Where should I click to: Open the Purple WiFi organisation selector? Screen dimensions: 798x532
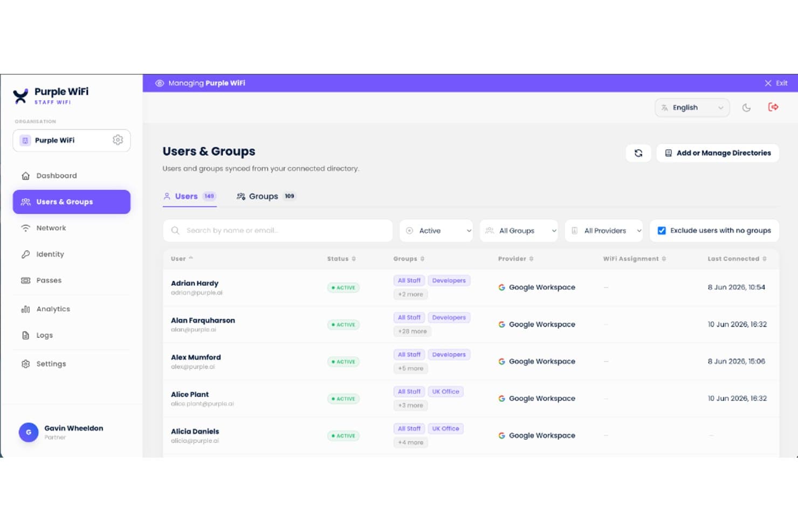tap(72, 140)
